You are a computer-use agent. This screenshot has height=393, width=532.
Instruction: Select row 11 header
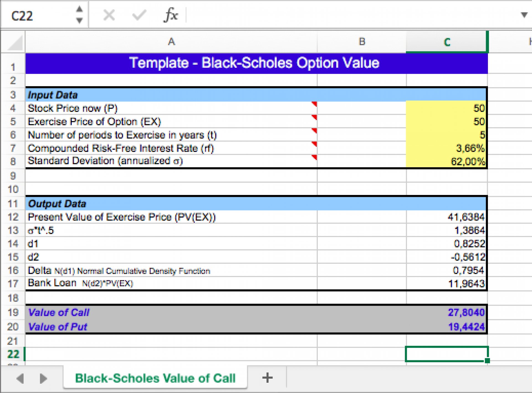pyautogui.click(x=13, y=204)
